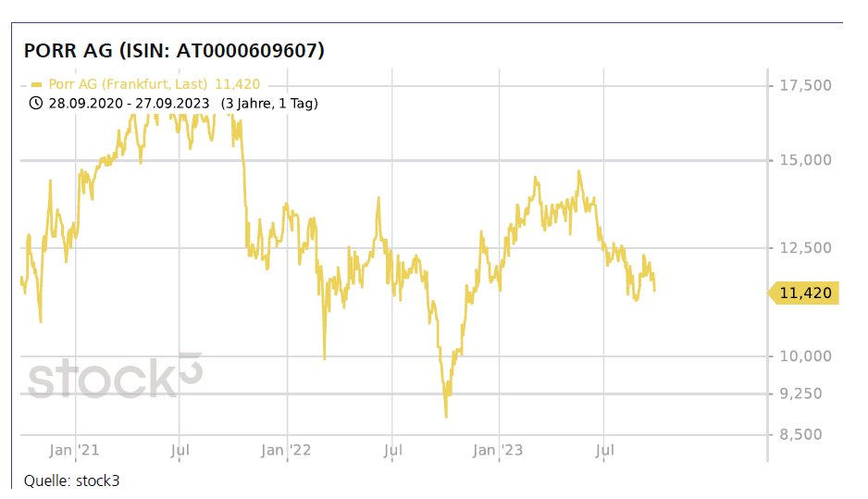Click the Jul label after Jan '23
The image size is (868, 499).
click(x=604, y=450)
